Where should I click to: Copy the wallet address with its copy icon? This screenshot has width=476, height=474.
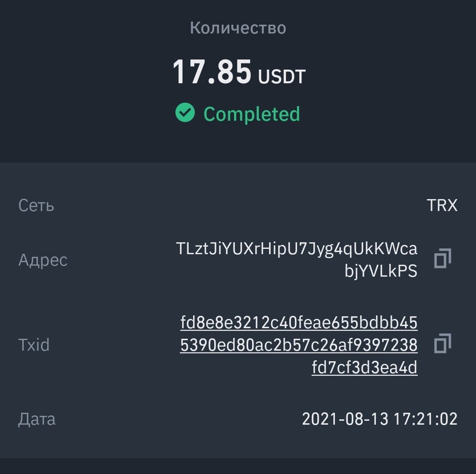point(443,259)
